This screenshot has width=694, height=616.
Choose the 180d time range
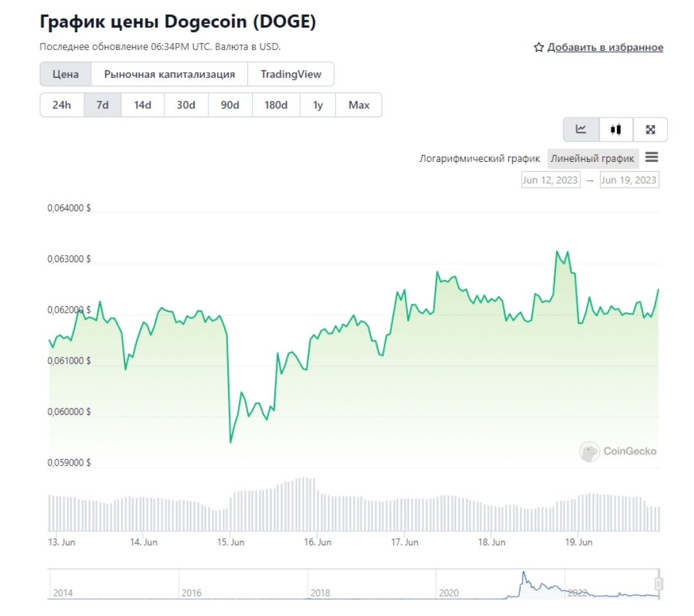coord(276,105)
